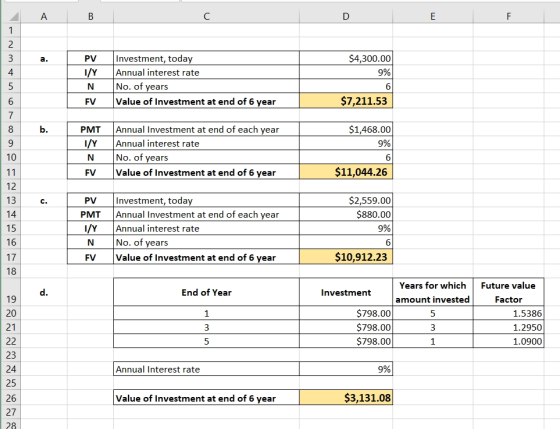Click section label 'd.' in row 19
560x429 pixels.
coord(44,293)
